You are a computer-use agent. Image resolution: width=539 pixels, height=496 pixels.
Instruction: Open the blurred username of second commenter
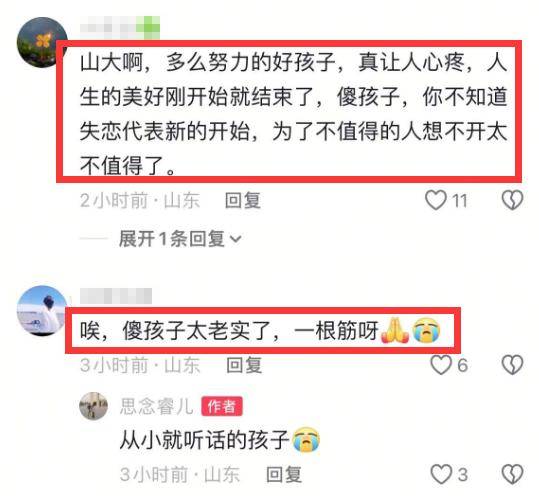pos(116,296)
